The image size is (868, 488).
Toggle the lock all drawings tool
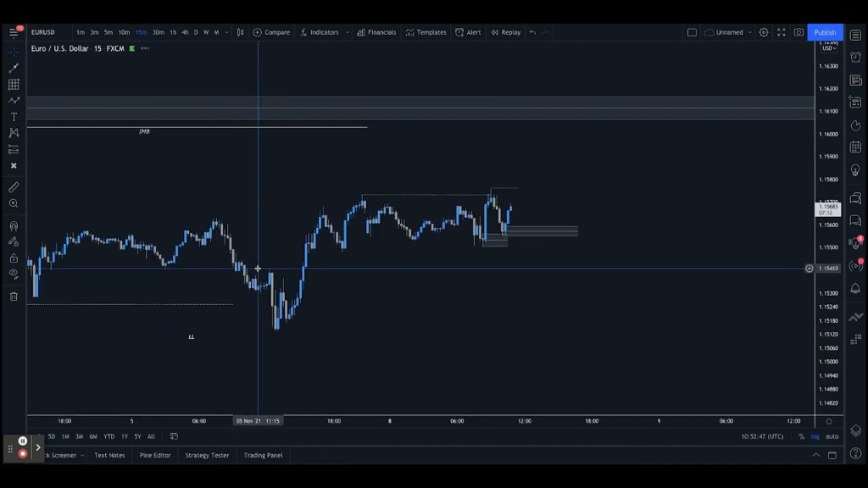click(14, 258)
